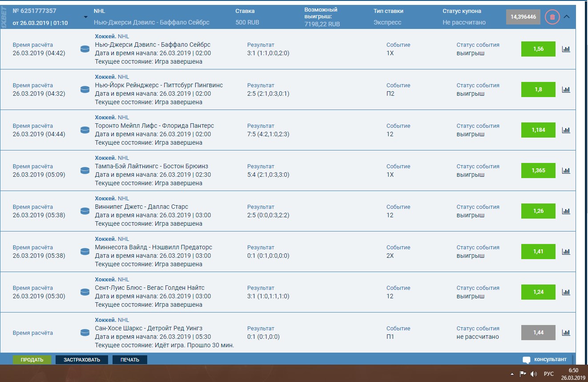Click the ПЕЧАТЬ button
Image resolution: width=588 pixels, height=382 pixels.
pos(130,360)
